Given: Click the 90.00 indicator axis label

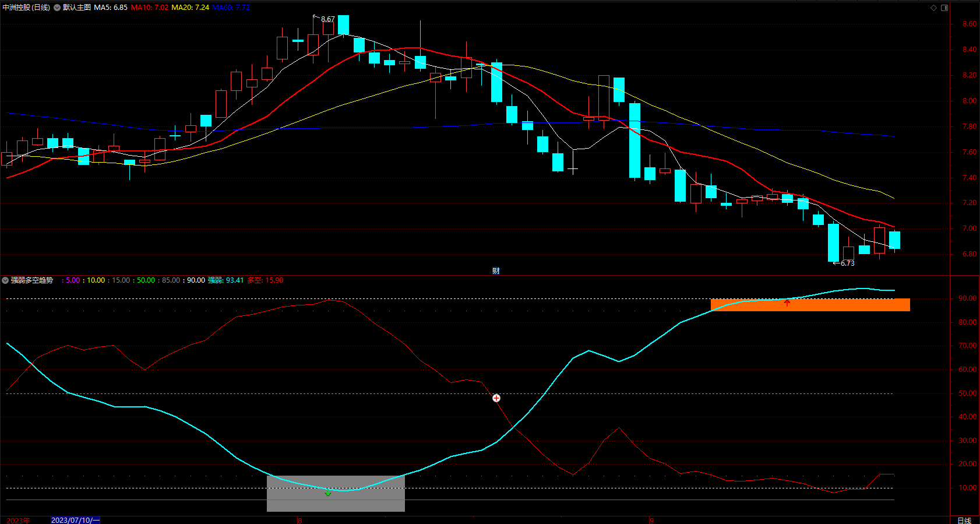Looking at the screenshot, I should pyautogui.click(x=968, y=298).
